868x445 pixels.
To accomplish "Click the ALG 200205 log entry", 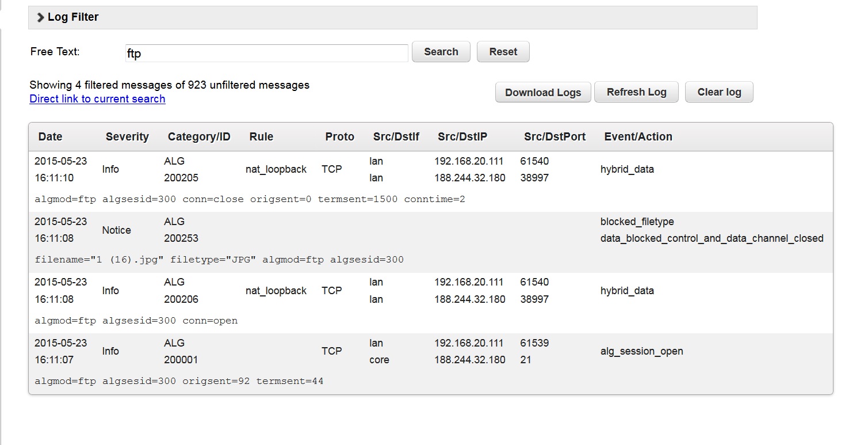I will click(x=181, y=170).
